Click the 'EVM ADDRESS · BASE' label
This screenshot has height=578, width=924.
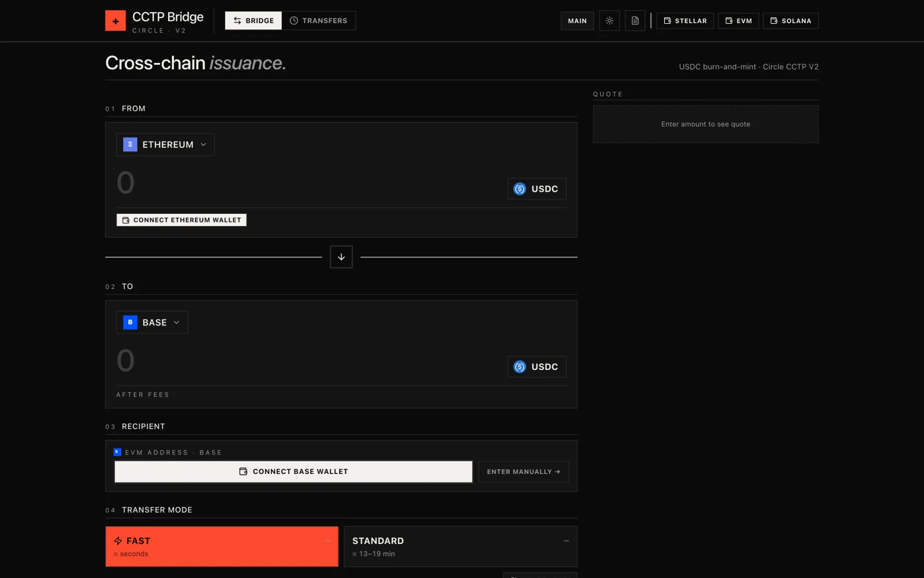coord(173,453)
